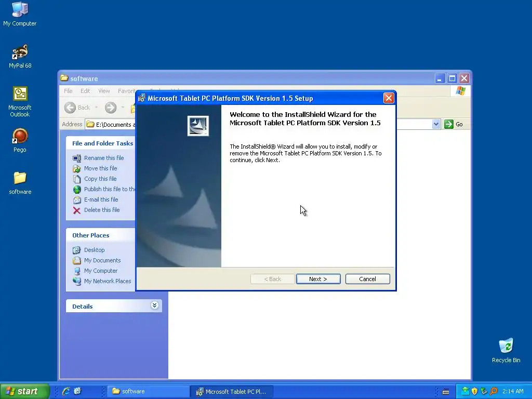The width and height of the screenshot is (532, 399).
Task: Launch Internet Explorer from Quick Launch
Action: click(66, 391)
